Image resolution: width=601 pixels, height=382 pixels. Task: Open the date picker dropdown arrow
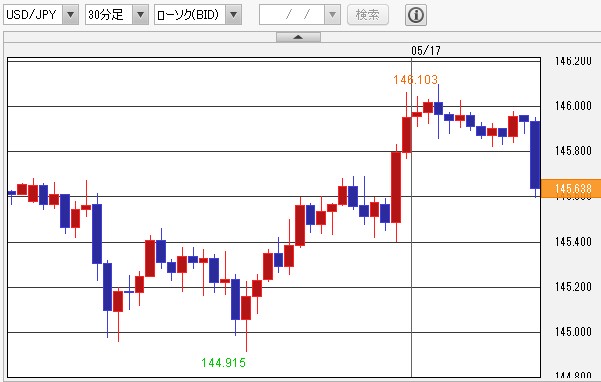tap(332, 15)
